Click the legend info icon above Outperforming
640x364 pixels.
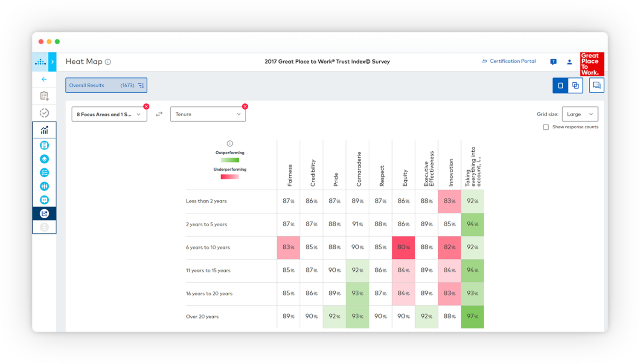230,144
